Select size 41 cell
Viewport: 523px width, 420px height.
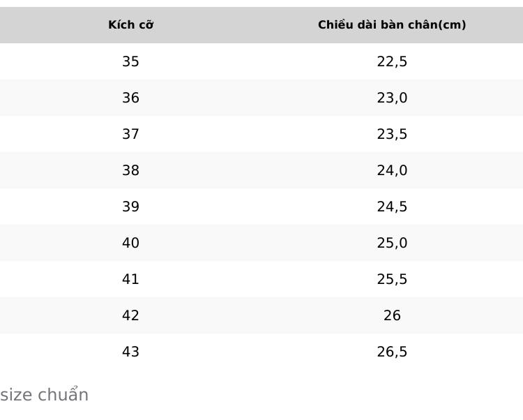click(x=130, y=279)
